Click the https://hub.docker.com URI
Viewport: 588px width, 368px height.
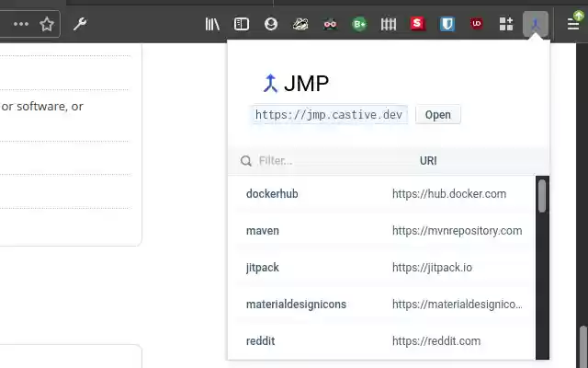click(449, 194)
